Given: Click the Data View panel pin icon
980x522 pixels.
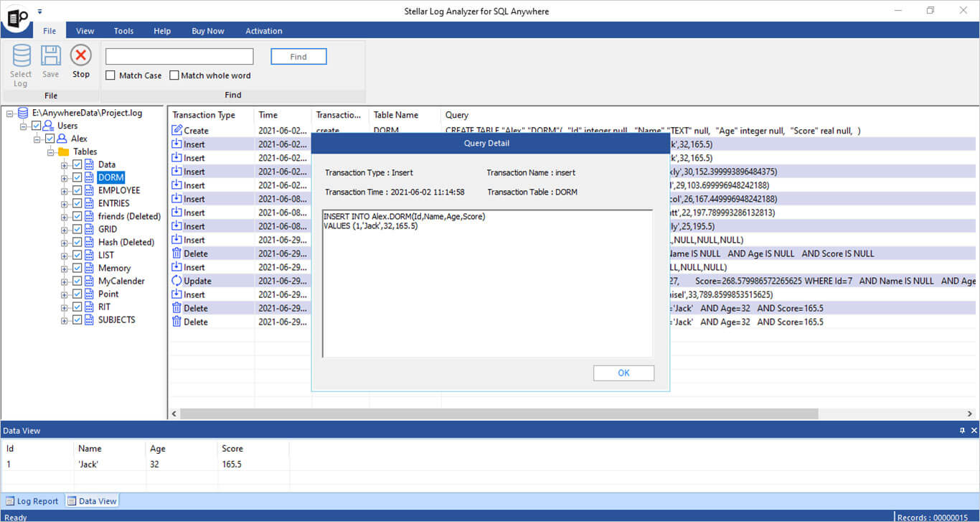Looking at the screenshot, I should [x=963, y=431].
